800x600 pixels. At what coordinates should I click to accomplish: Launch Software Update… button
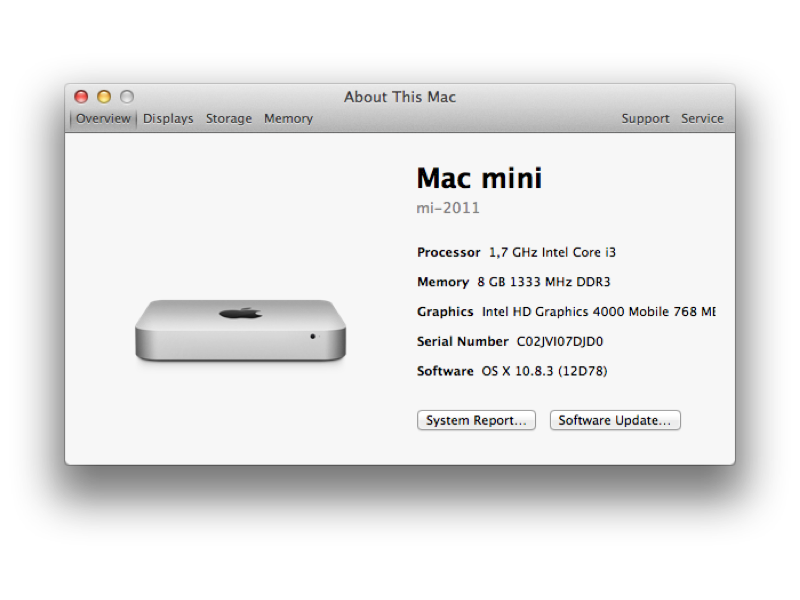[x=615, y=421]
